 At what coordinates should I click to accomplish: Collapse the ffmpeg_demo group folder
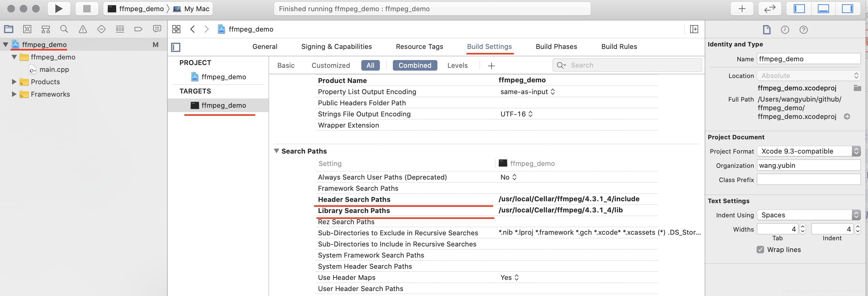pyautogui.click(x=14, y=57)
